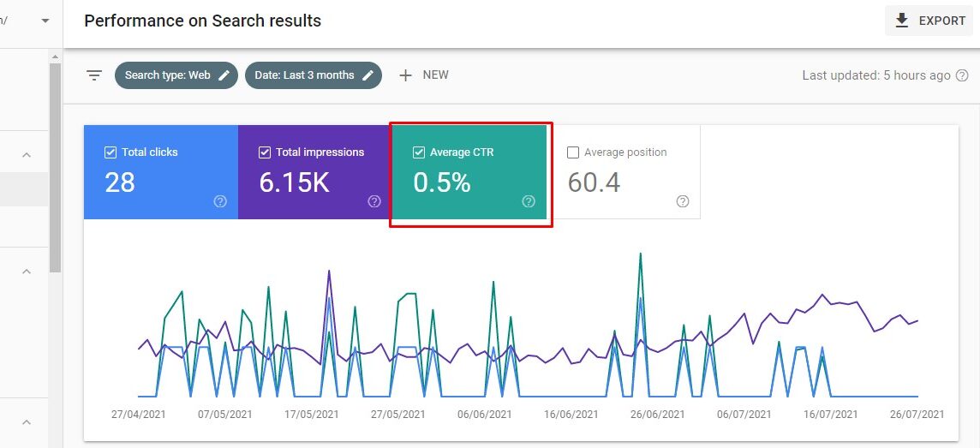Open the property selector dropdown arrow
The width and height of the screenshot is (980, 448).
tap(45, 21)
